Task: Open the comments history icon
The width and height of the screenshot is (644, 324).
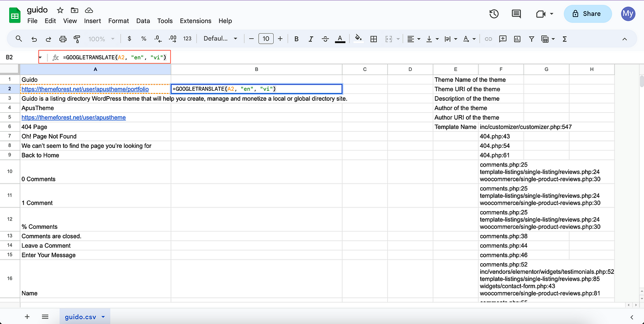Action: coord(517,14)
